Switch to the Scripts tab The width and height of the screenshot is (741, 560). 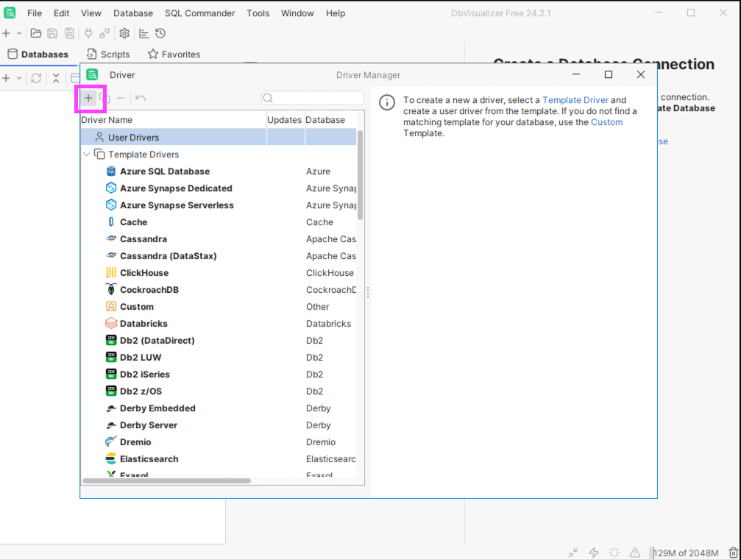108,54
